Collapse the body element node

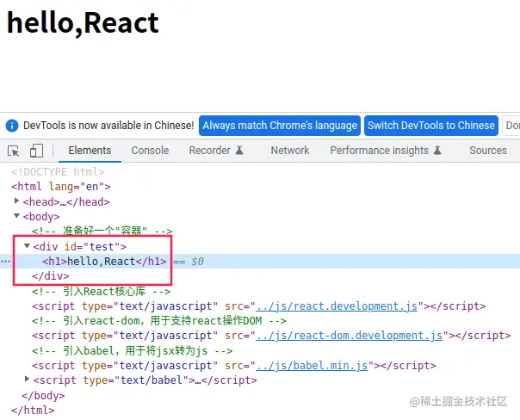pyautogui.click(x=16, y=216)
